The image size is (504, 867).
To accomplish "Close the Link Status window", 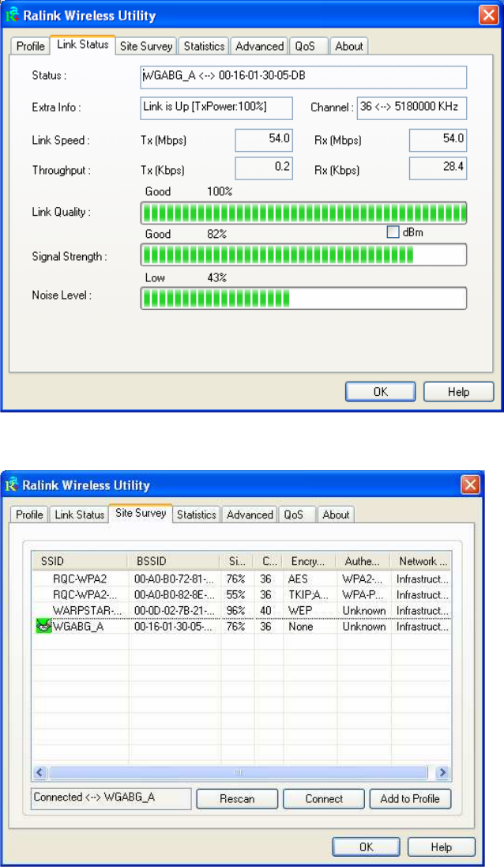I will click(x=488, y=15).
